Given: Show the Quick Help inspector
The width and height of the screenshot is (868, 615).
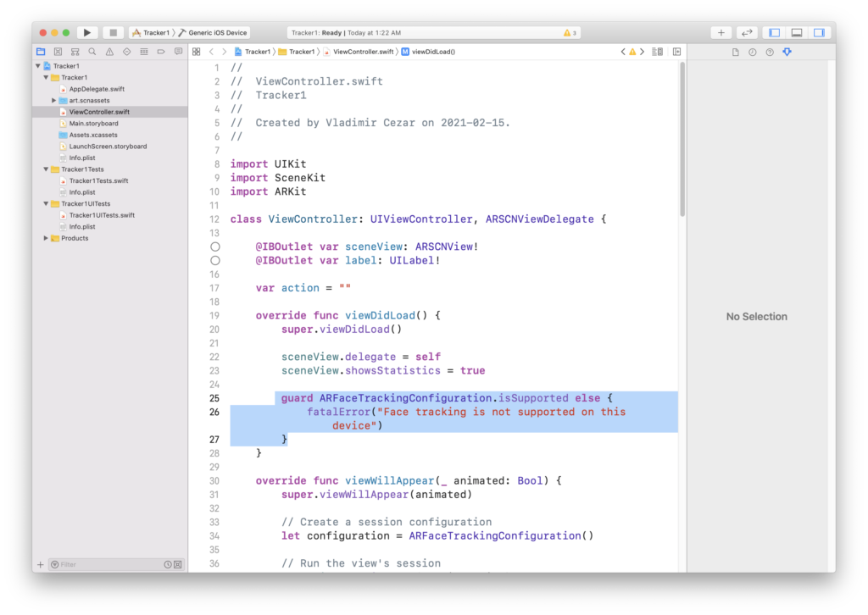Looking at the screenshot, I should click(x=770, y=53).
